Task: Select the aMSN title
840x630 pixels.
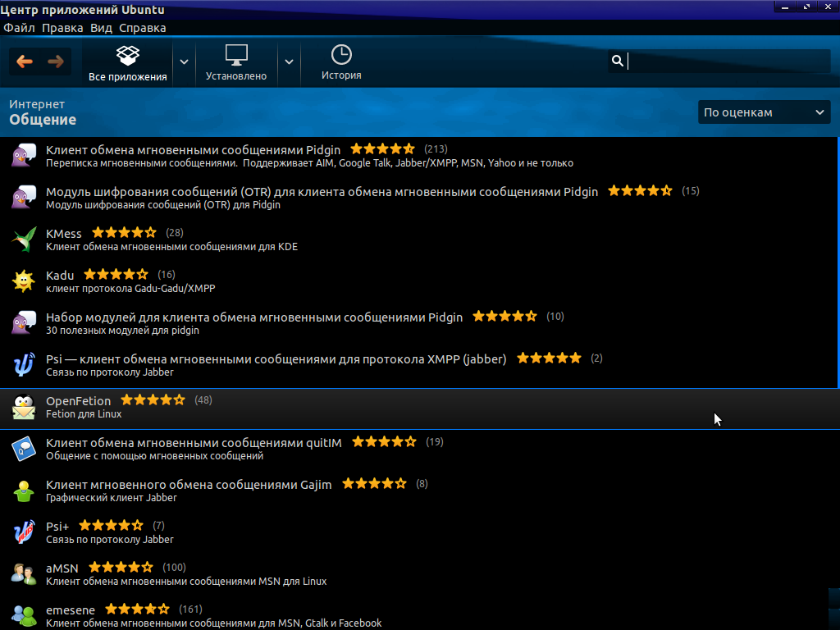Action: pyautogui.click(x=62, y=568)
